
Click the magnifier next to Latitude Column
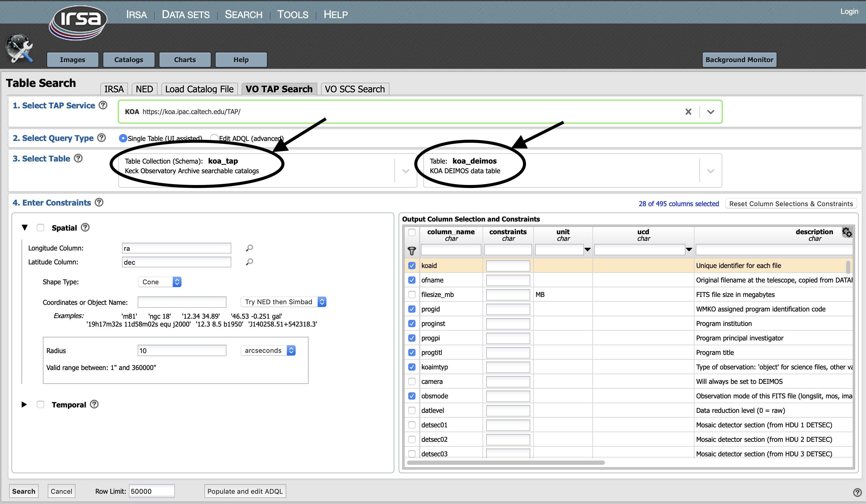pyautogui.click(x=249, y=262)
